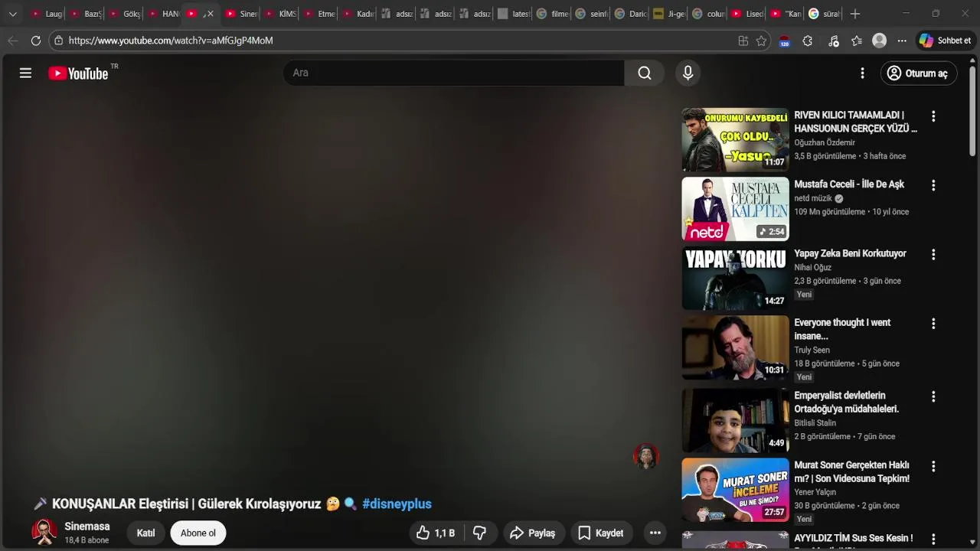Open title Yapay Zeka Beni Korkutuyor
The width and height of the screenshot is (980, 551).
point(850,253)
